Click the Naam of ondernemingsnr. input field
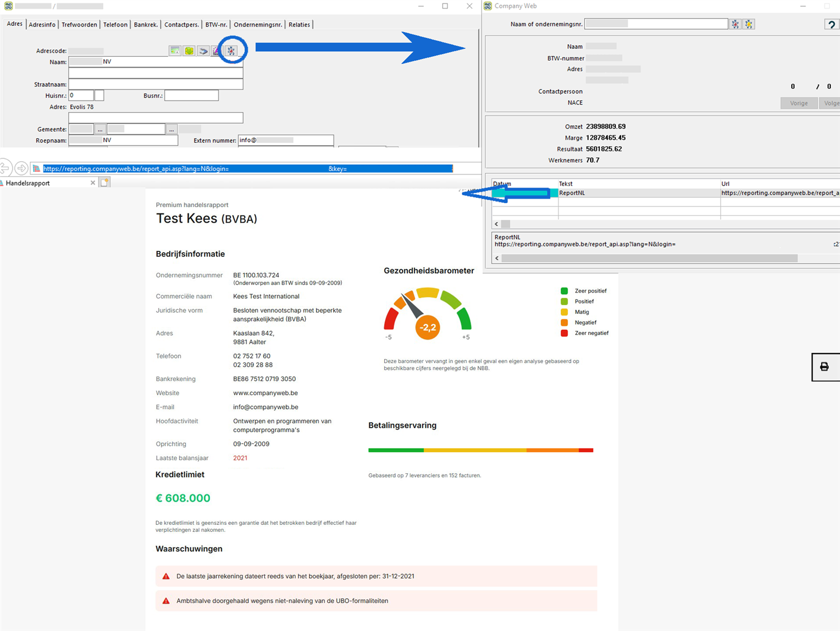This screenshot has width=840, height=631. [x=656, y=24]
